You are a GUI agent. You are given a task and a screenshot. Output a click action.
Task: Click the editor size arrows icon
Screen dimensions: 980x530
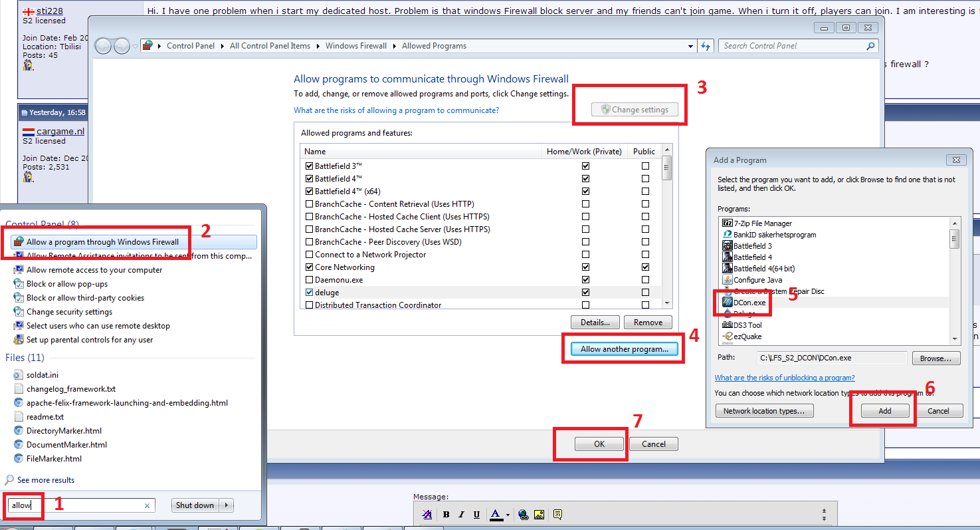[x=824, y=515]
